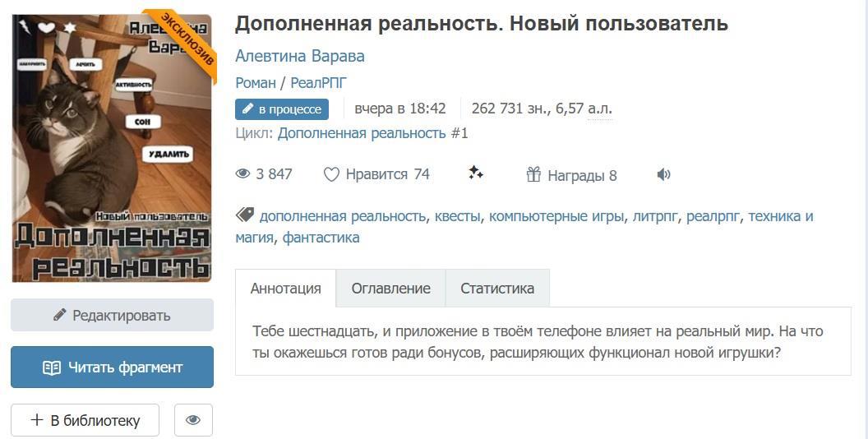Click the sparkle stars icon
The image size is (868, 439).
476,173
